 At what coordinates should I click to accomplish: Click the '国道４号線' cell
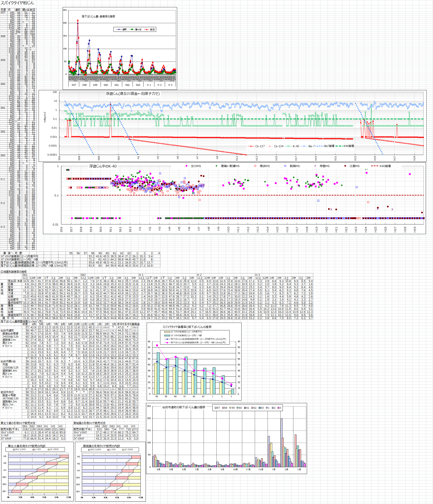[9, 395]
